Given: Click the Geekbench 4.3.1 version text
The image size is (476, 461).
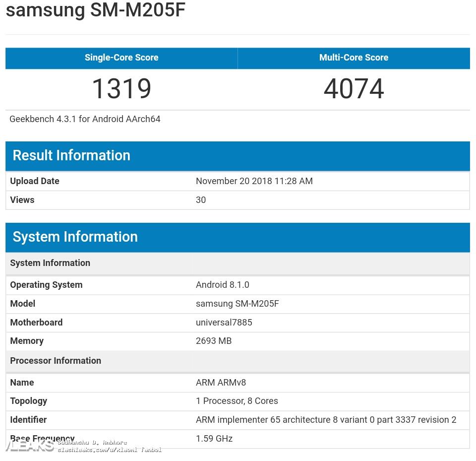Looking at the screenshot, I should click(85, 119).
